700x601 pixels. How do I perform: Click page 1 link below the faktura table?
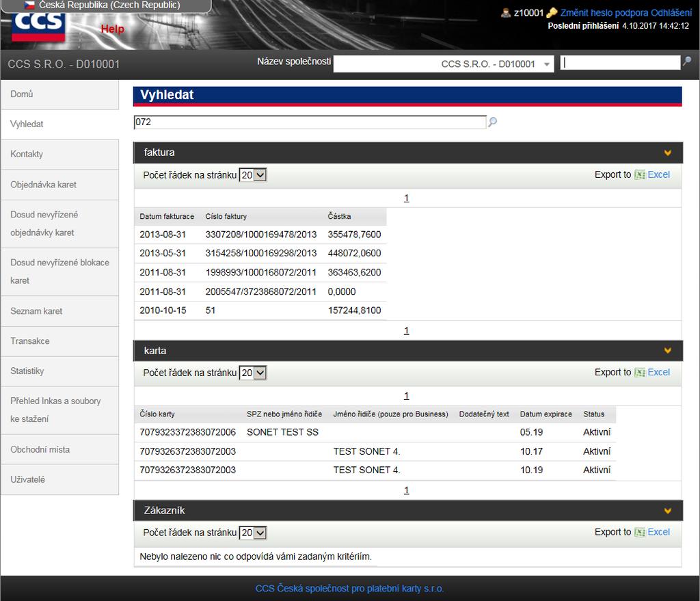click(406, 331)
